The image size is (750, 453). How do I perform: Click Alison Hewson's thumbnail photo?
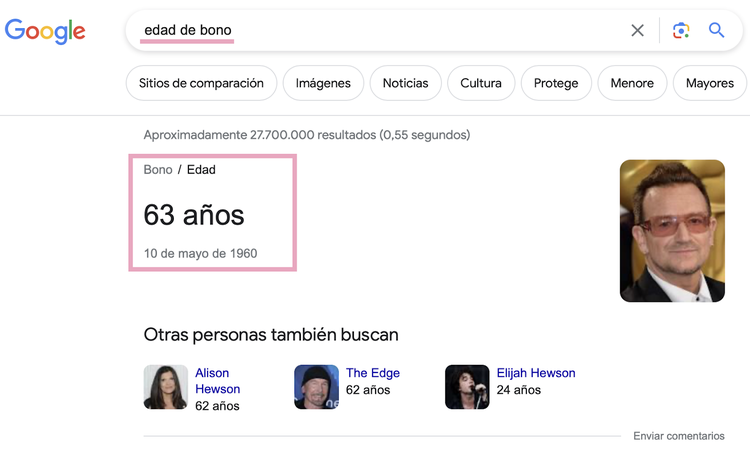pos(165,387)
